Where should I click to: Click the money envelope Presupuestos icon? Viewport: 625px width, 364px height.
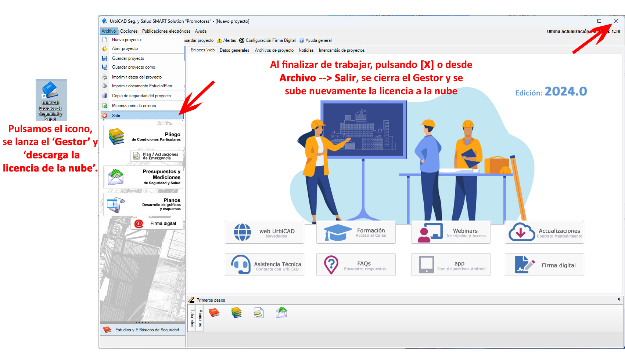tap(116, 177)
